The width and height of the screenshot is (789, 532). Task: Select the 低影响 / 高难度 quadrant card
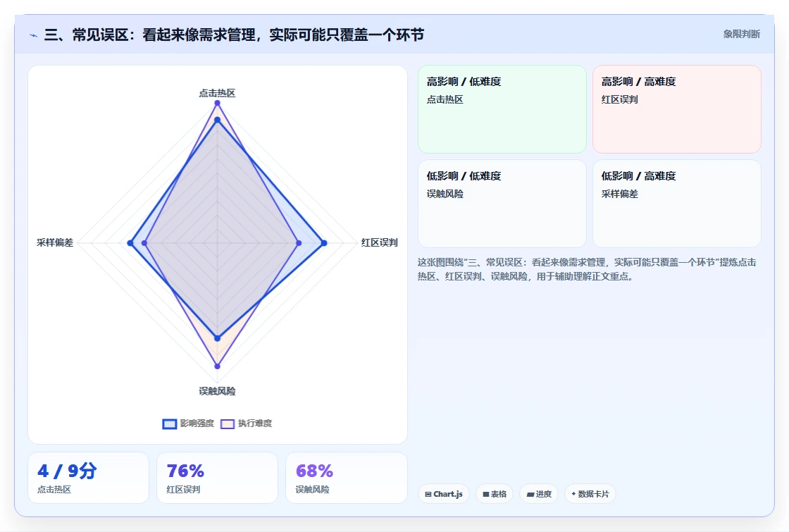pos(677,204)
